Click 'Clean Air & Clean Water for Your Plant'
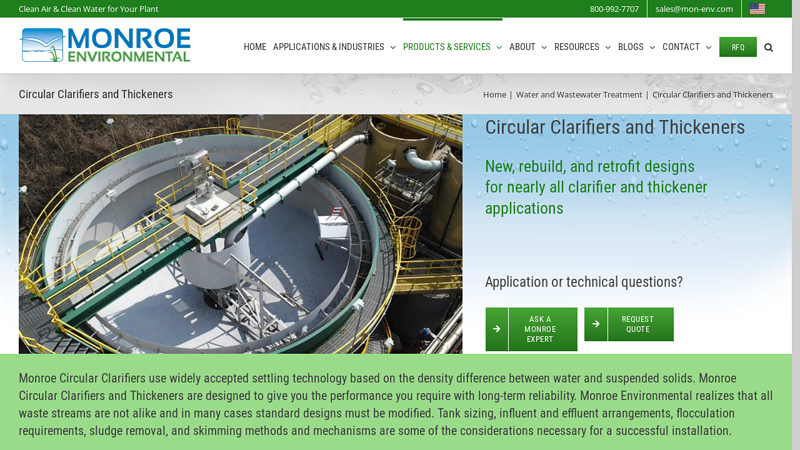 (88, 9)
